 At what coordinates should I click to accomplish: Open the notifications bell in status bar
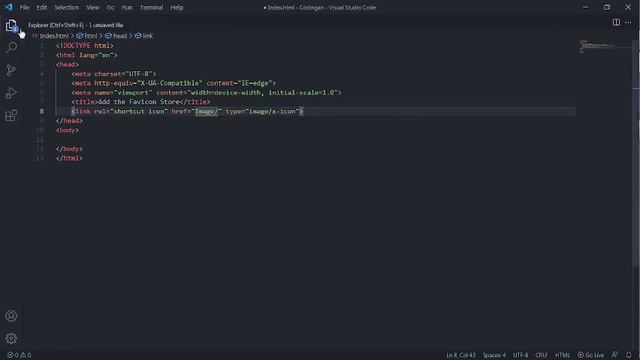629,355
